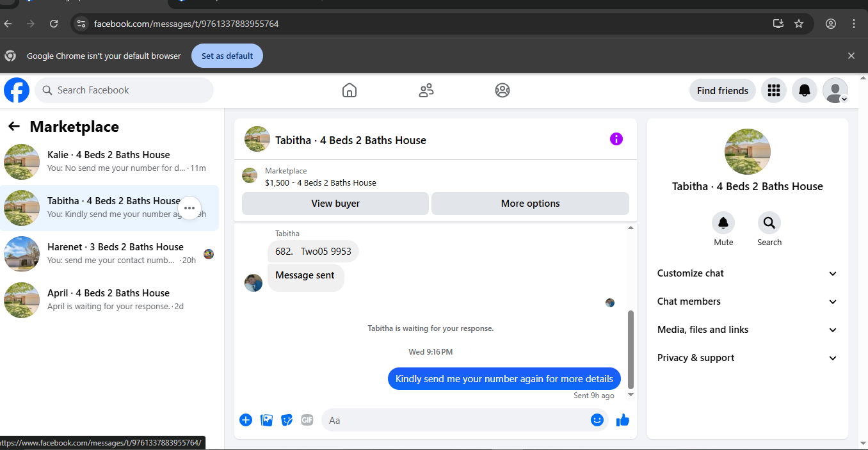Image resolution: width=868 pixels, height=450 pixels.
Task: Focus the Aa message input field
Action: tap(456, 420)
